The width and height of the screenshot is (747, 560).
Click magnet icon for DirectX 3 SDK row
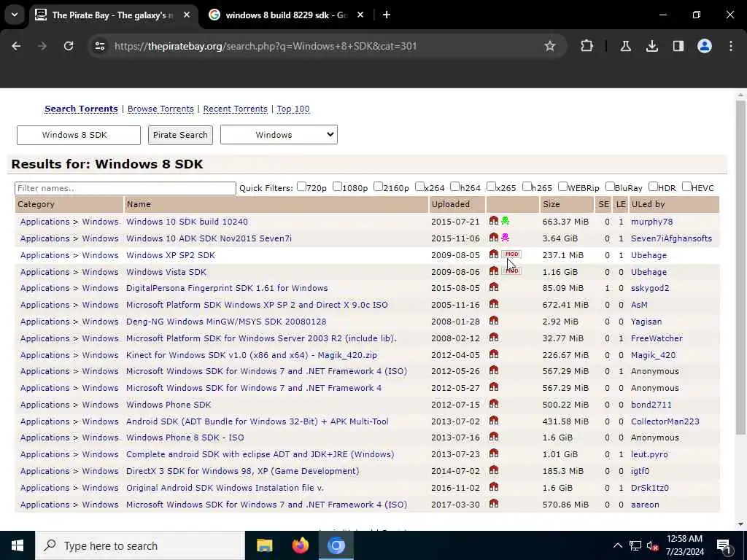coord(494,470)
